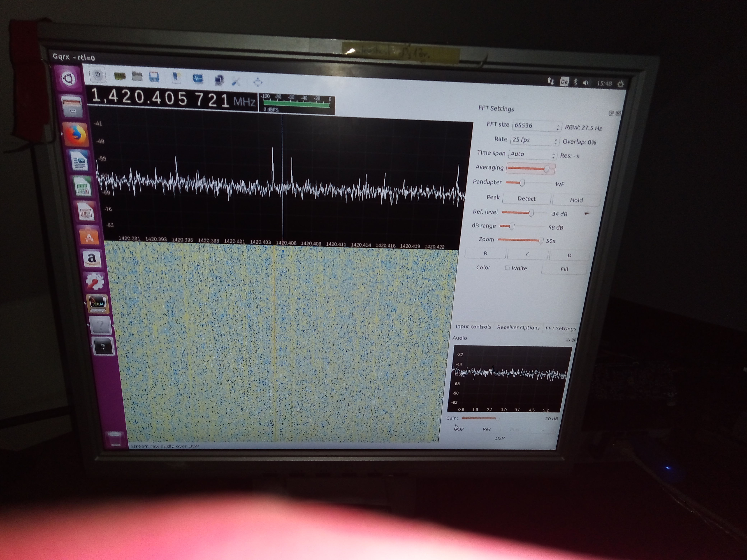Toggle the peak Hold button
This screenshot has width=747, height=560.
576,200
